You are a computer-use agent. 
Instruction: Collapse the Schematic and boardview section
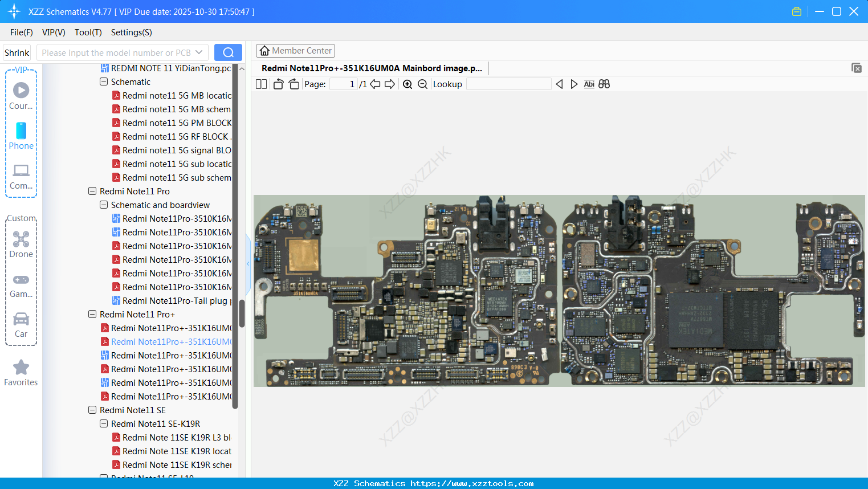coord(103,205)
